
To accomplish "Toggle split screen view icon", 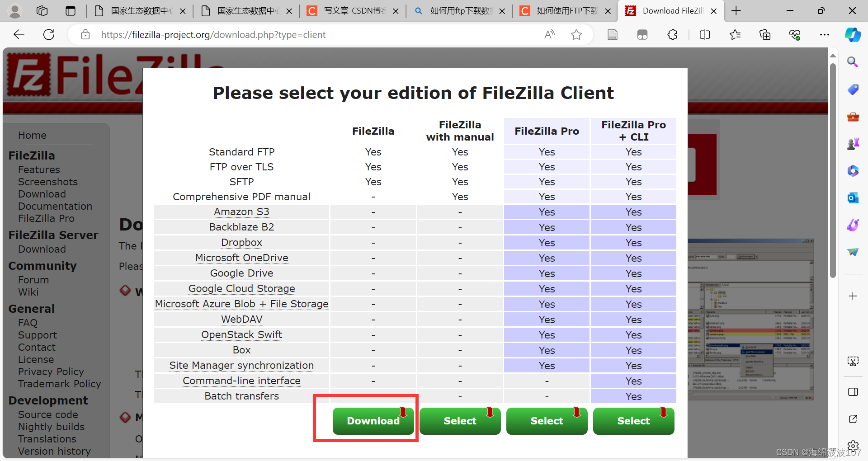I will coord(705,35).
